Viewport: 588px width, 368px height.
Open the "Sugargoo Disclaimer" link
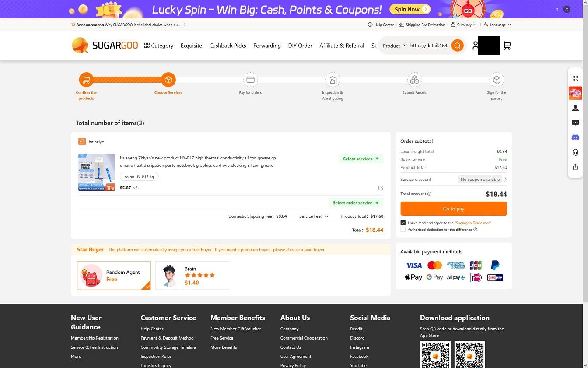point(472,223)
